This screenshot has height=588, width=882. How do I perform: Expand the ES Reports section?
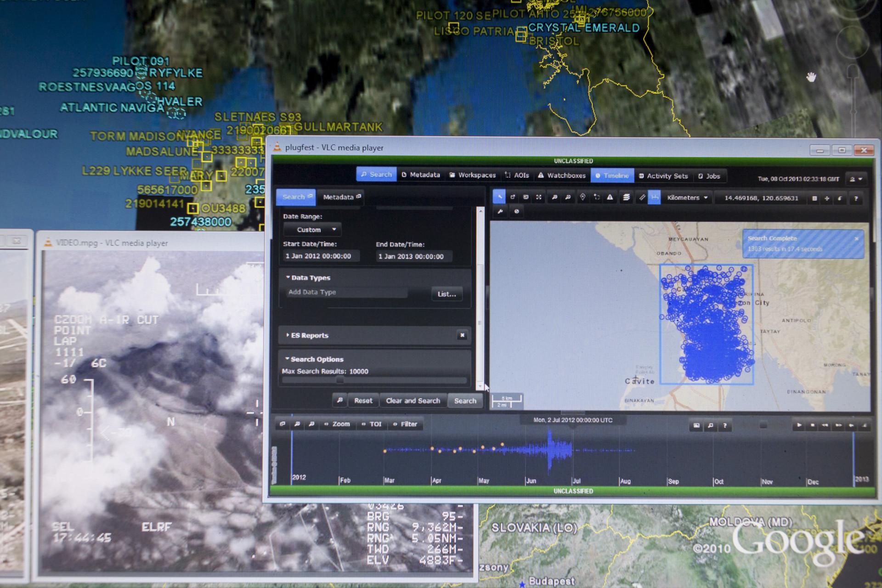[309, 335]
